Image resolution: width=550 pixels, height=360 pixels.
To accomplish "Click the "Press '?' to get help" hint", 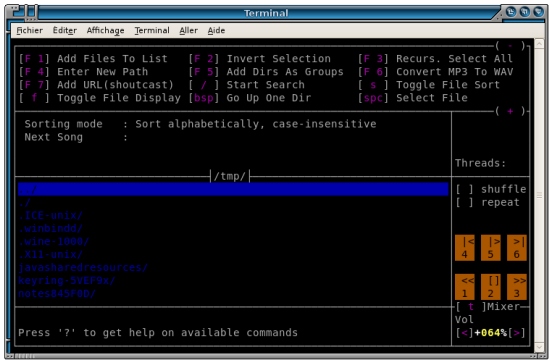I will click(x=158, y=333).
